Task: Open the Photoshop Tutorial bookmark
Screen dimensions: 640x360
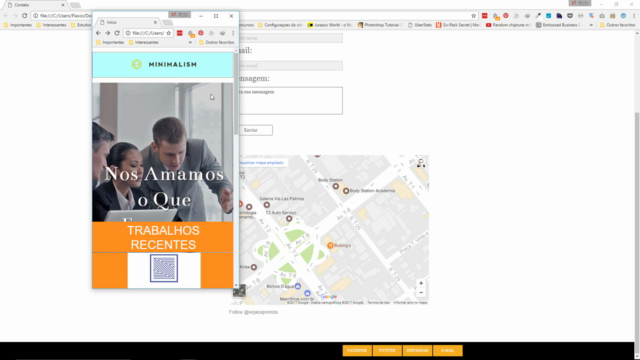Action: coord(380,25)
